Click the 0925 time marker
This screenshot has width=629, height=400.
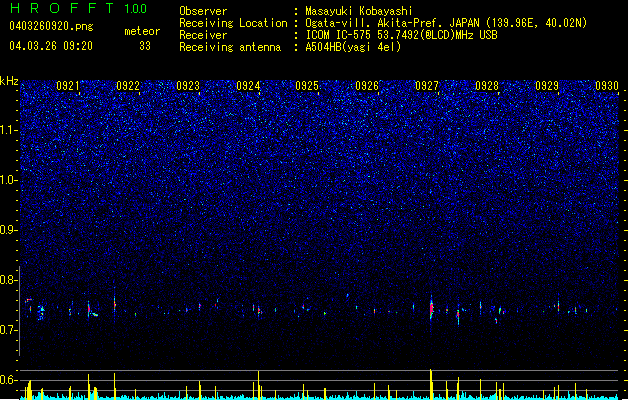307,86
